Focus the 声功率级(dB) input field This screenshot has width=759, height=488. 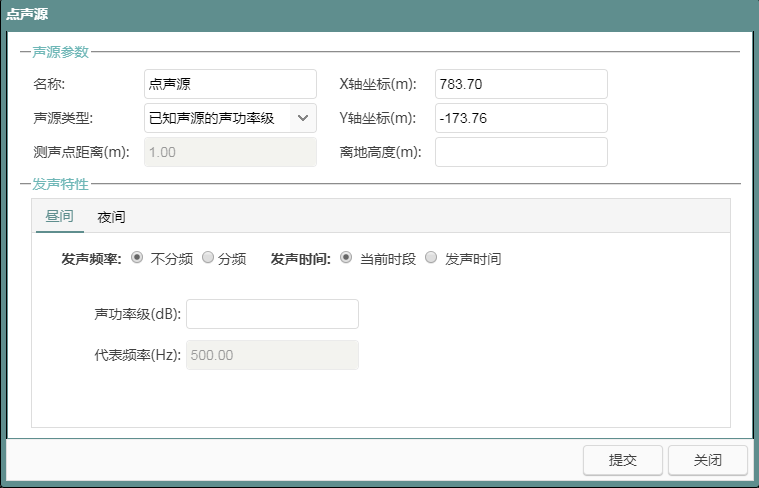tap(272, 314)
